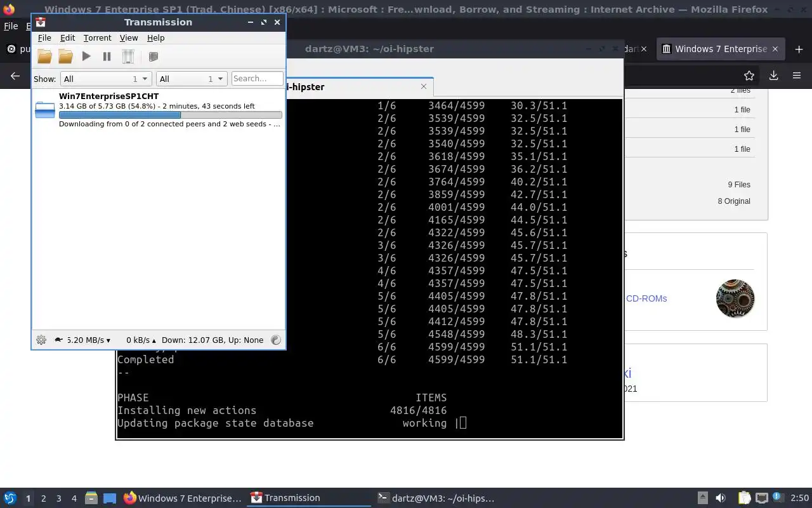Open the Torrent menu
Image resolution: width=812 pixels, height=508 pixels.
(97, 38)
